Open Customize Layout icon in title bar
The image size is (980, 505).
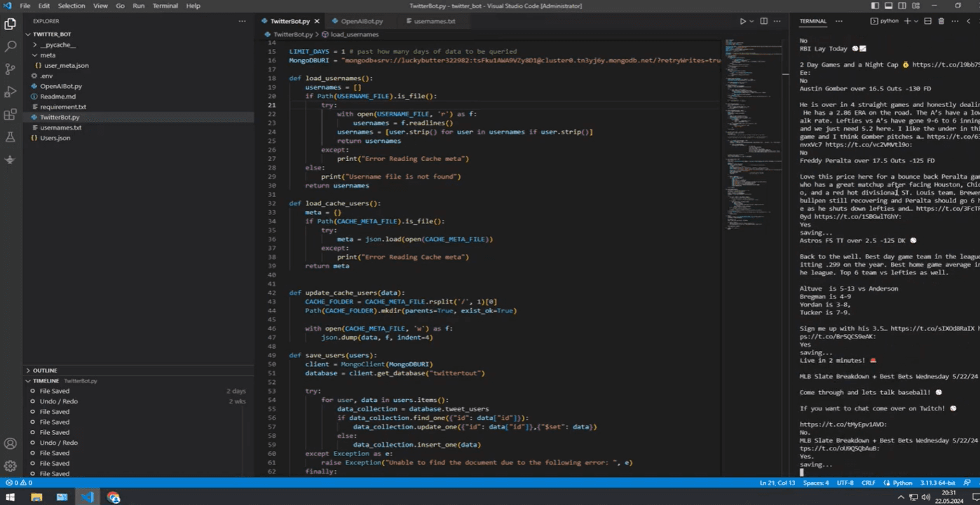(x=917, y=6)
